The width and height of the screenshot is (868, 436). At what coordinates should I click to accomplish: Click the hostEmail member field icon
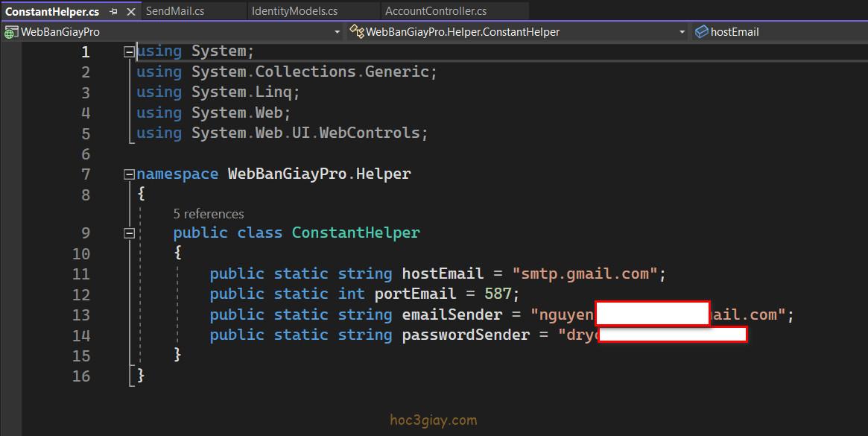point(701,32)
